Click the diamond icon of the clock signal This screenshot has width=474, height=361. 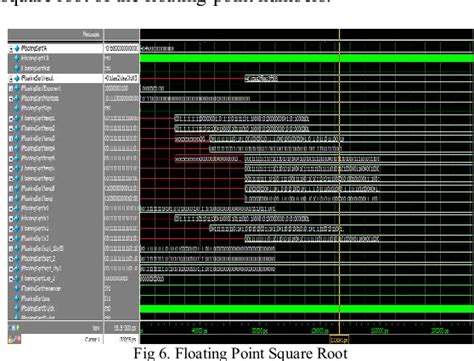(17, 309)
